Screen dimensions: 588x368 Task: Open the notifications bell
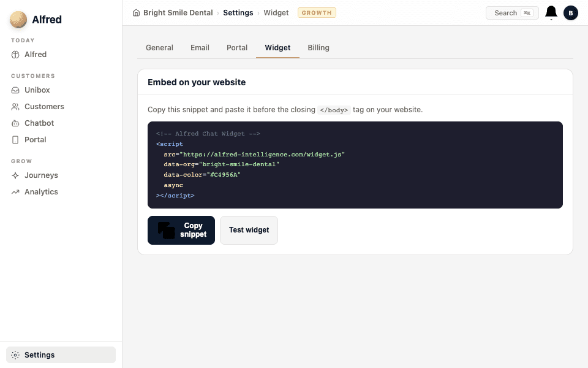(551, 13)
